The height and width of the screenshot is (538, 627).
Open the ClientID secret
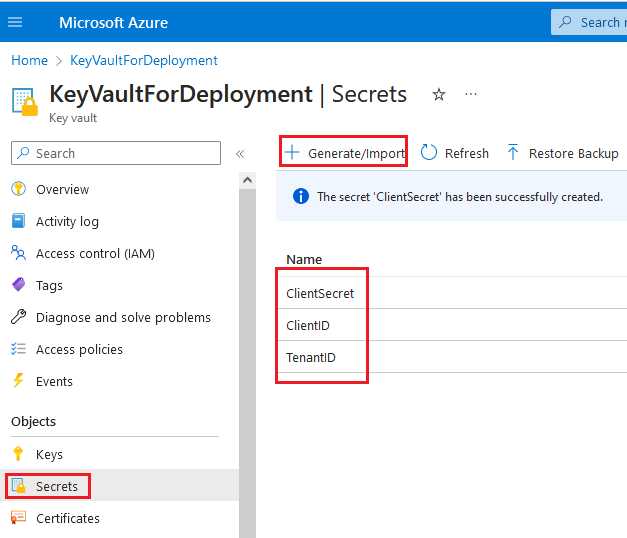(x=308, y=325)
